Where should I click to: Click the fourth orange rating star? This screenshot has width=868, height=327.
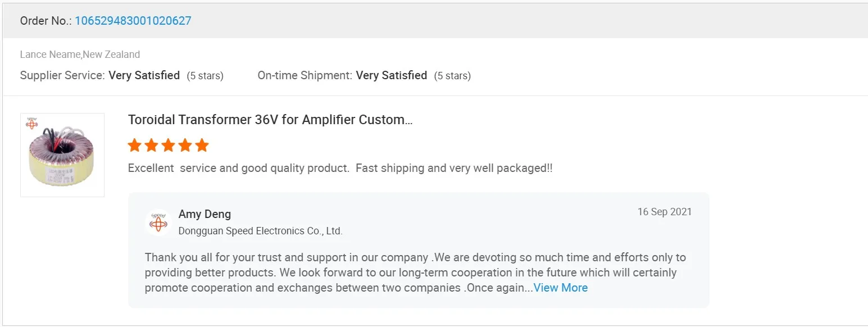pos(185,146)
